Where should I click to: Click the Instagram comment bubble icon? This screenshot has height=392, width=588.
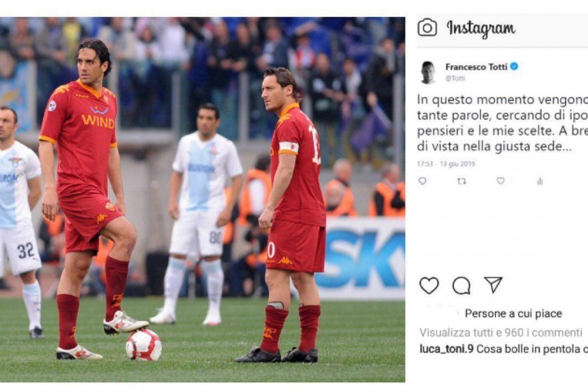pyautogui.click(x=461, y=286)
